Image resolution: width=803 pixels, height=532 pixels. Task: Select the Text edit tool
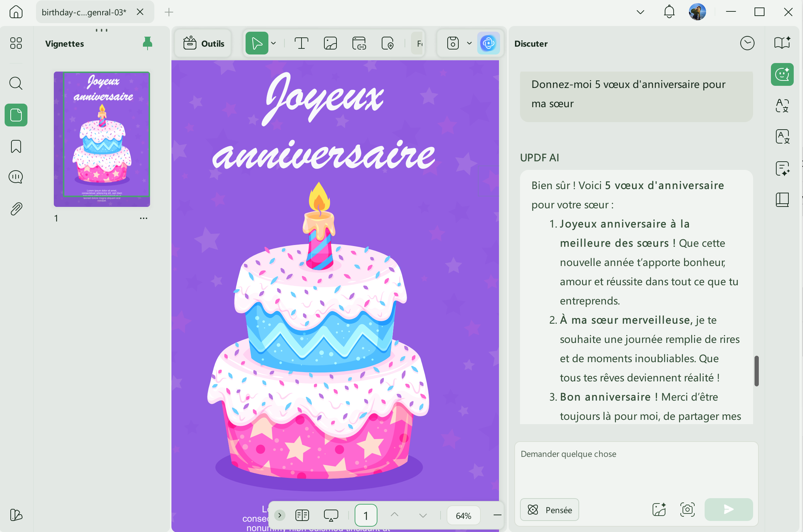pos(301,43)
